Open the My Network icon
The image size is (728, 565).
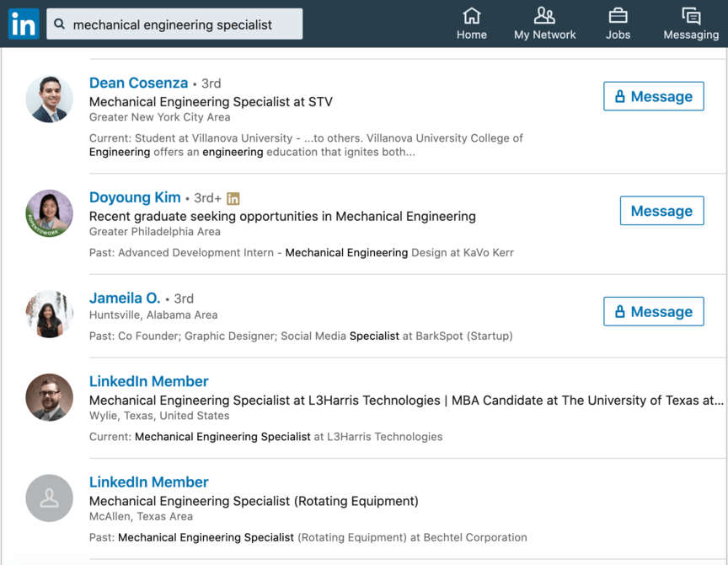[x=544, y=19]
